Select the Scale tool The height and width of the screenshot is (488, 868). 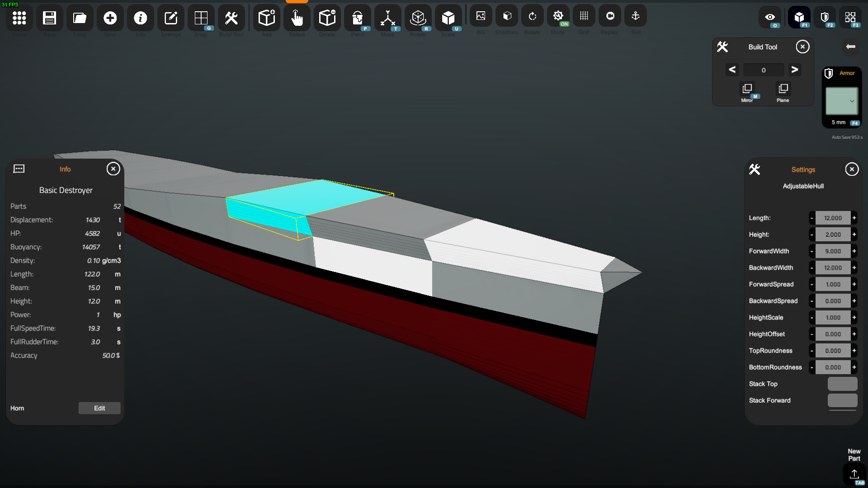tap(448, 18)
